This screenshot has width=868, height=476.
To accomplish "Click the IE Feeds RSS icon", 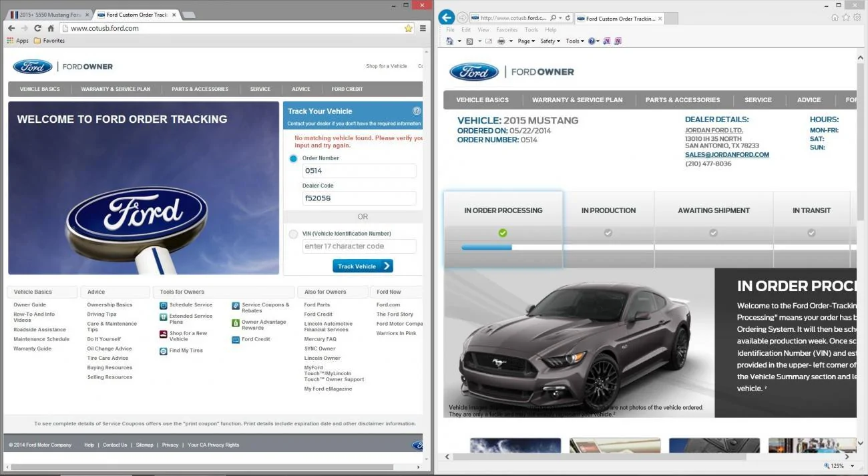I will point(470,41).
